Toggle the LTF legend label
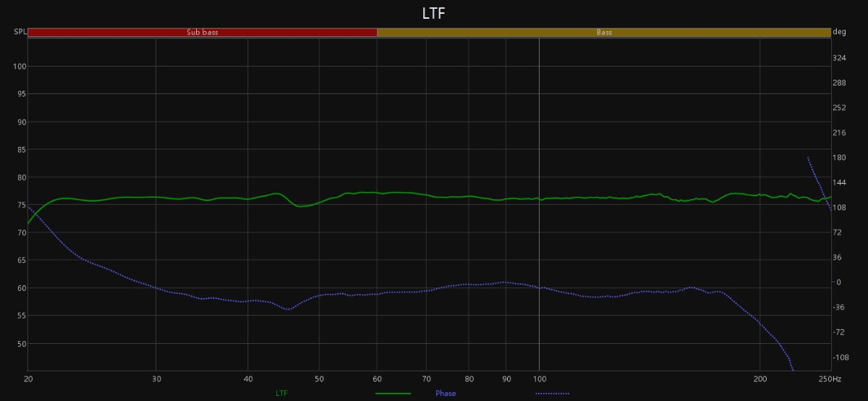Image resolution: width=868 pixels, height=401 pixels. [283, 394]
